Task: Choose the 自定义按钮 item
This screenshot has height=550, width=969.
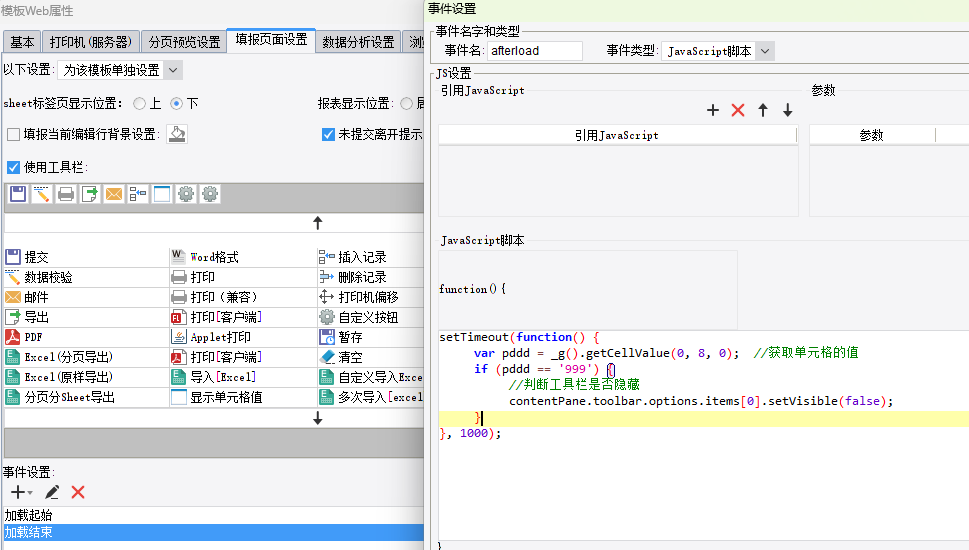Action: tap(359, 317)
